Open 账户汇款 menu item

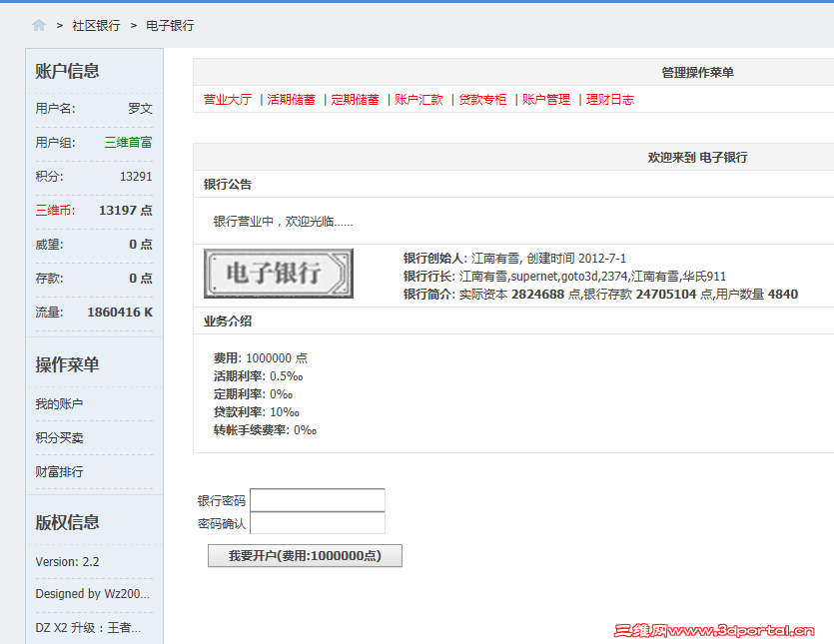pyautogui.click(x=419, y=100)
